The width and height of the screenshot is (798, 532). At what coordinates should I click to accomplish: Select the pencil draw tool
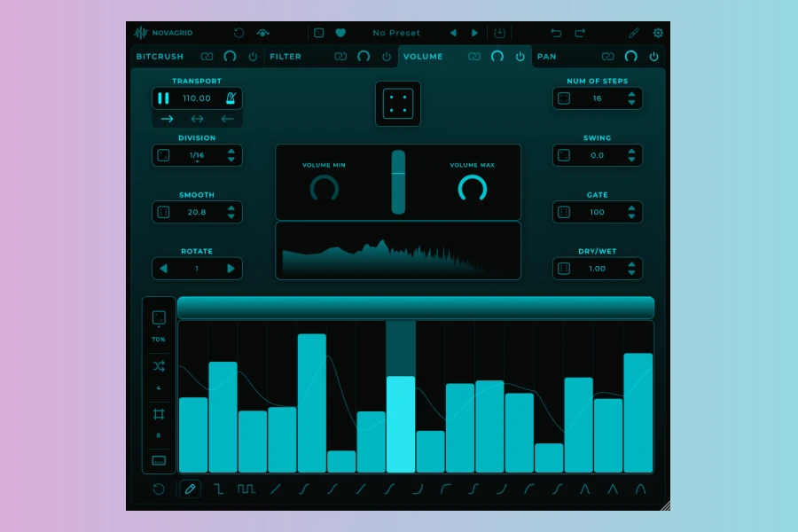(x=190, y=489)
